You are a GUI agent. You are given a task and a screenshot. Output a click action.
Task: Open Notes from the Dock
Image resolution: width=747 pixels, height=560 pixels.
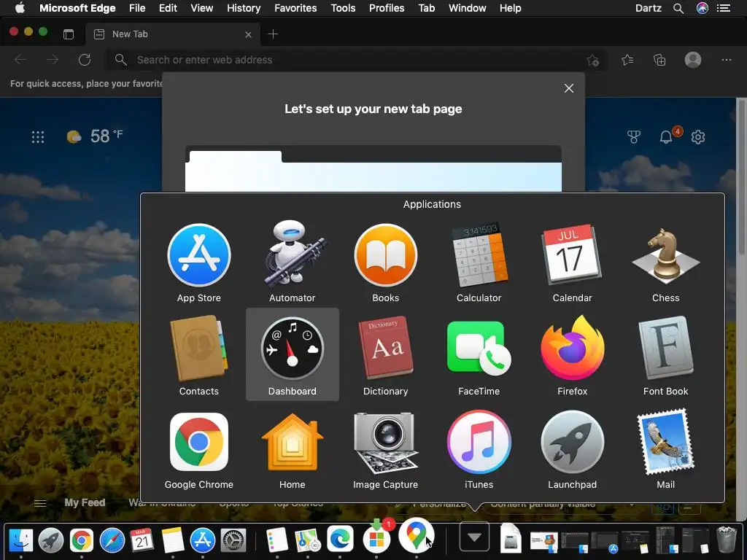(172, 540)
